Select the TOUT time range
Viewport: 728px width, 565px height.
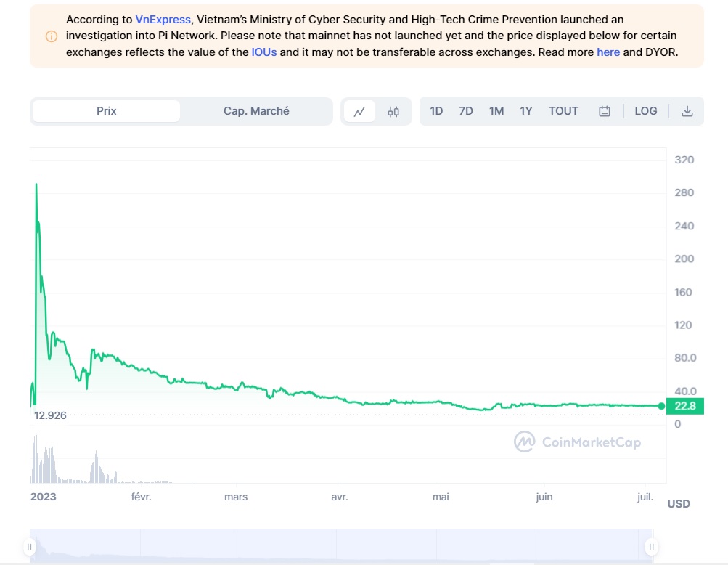(x=564, y=111)
